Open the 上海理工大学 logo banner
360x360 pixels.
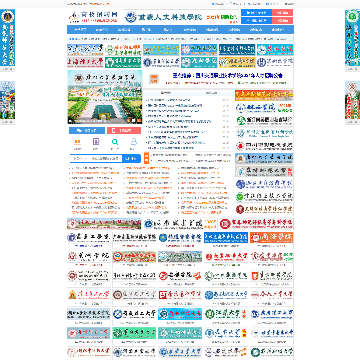click(85, 62)
